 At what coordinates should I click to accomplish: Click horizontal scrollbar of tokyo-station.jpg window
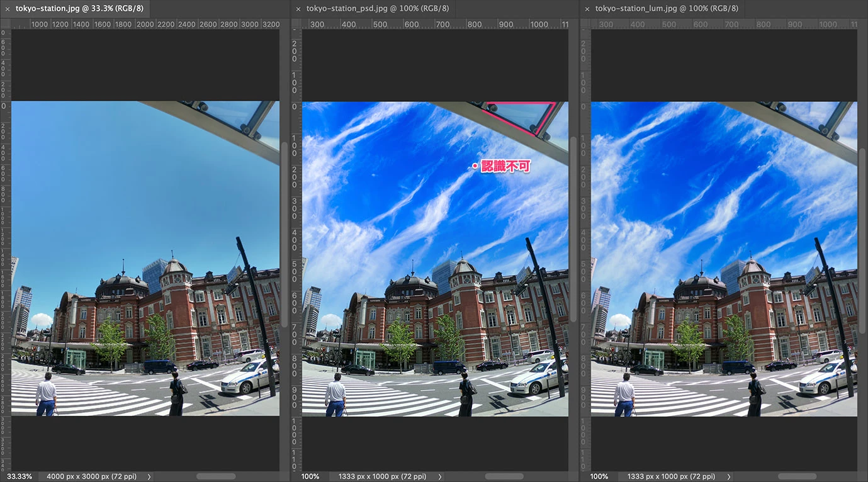click(215, 477)
